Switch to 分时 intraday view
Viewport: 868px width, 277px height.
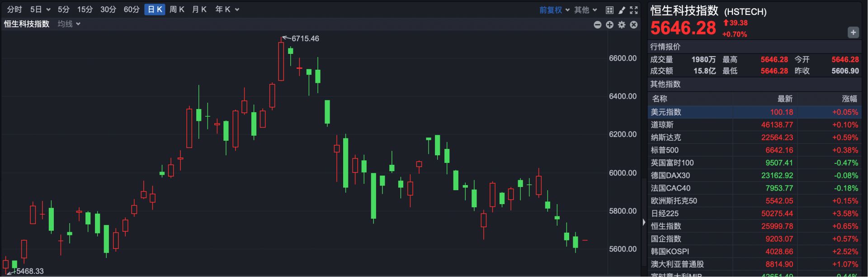click(14, 9)
